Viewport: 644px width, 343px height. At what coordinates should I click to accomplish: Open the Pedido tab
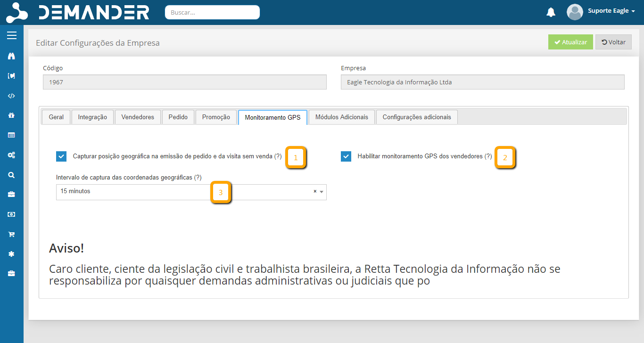tap(178, 117)
